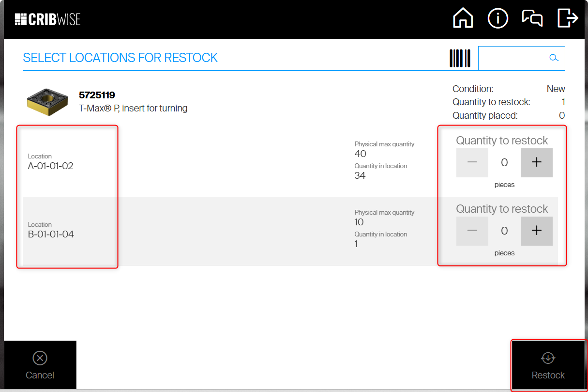Click the T-Max P insert description
Screen dimensions: 588x392
pos(133,108)
